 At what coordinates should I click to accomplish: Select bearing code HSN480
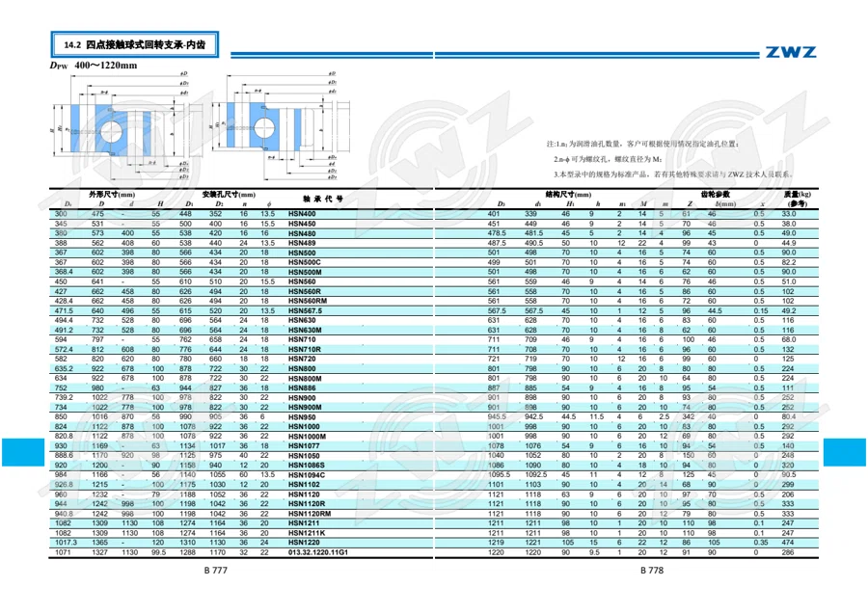click(x=302, y=233)
